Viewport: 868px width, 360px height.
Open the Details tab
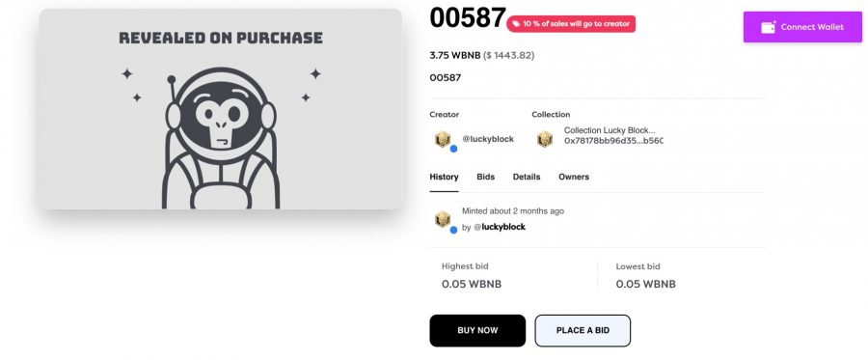(527, 177)
